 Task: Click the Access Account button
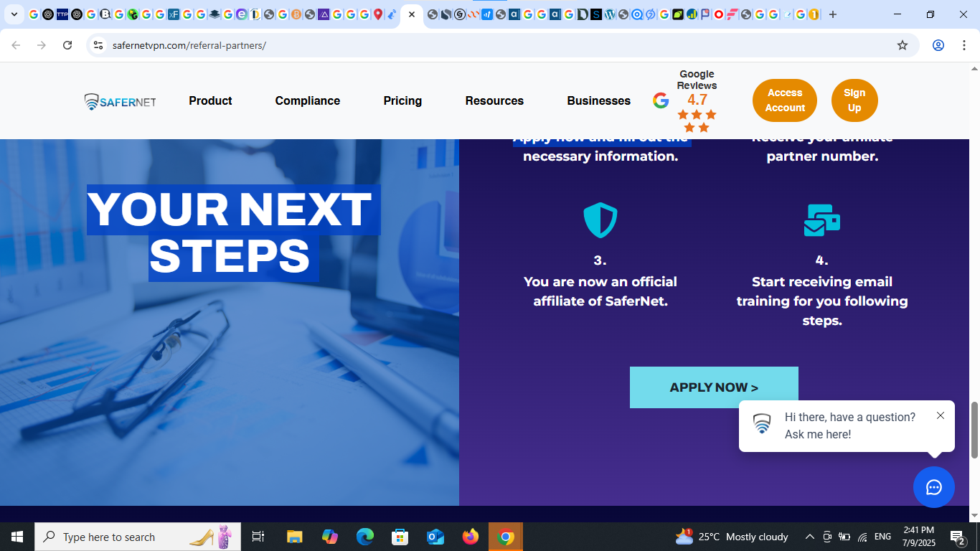point(785,100)
